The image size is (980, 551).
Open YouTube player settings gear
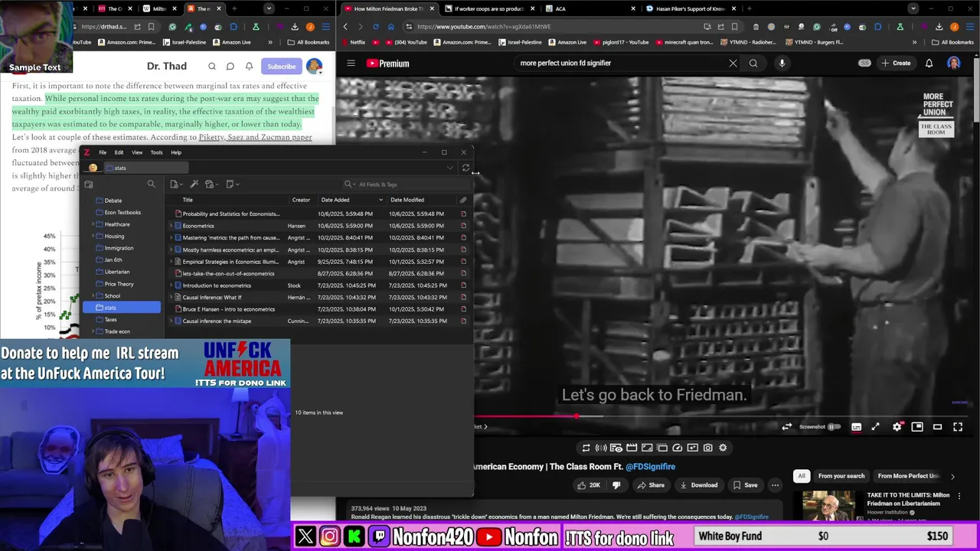click(897, 427)
